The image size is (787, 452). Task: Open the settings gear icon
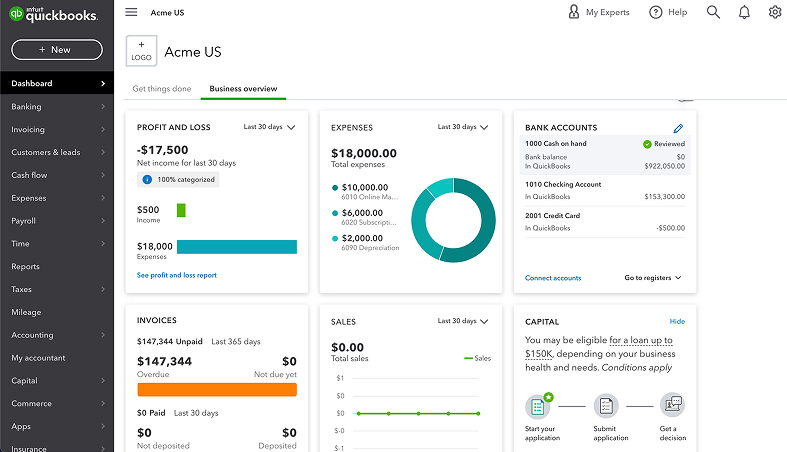point(775,12)
